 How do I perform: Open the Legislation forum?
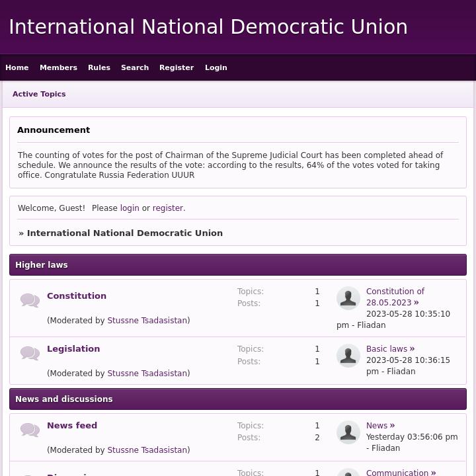pos(73,348)
